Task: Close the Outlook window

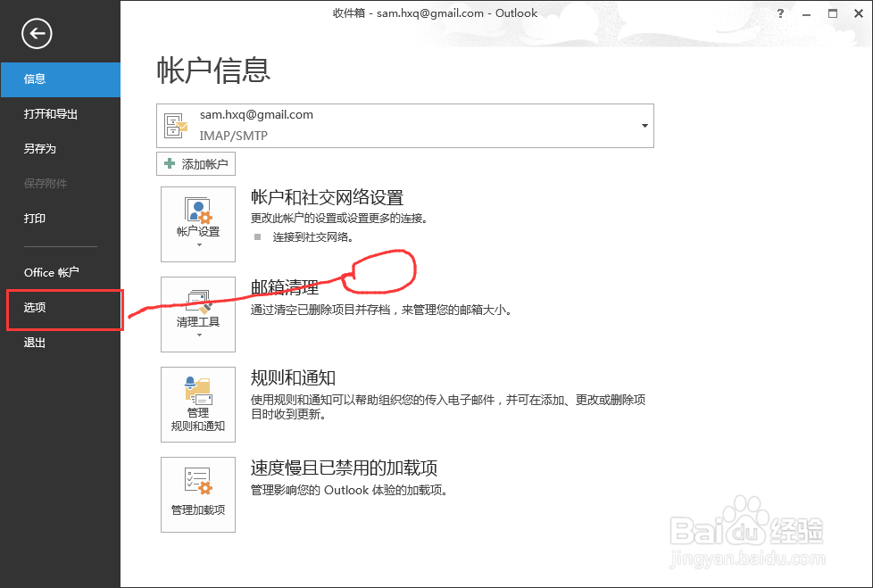Action: (859, 13)
